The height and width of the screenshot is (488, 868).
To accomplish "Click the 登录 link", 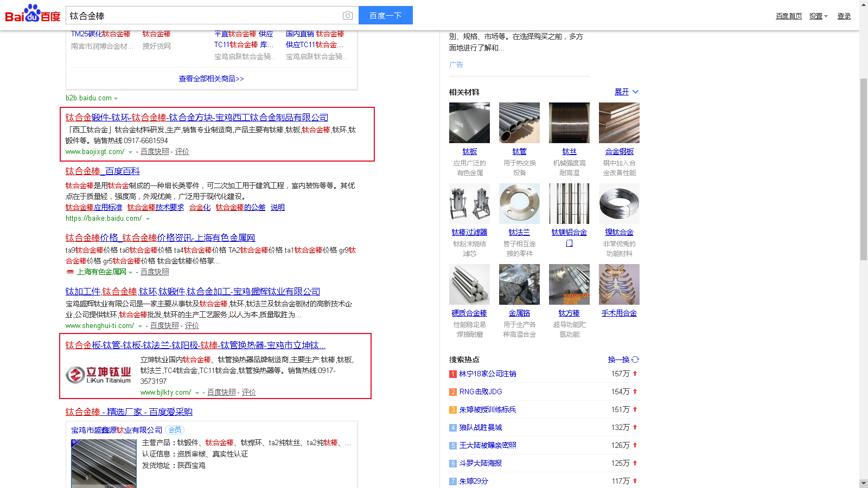I will 844,16.
